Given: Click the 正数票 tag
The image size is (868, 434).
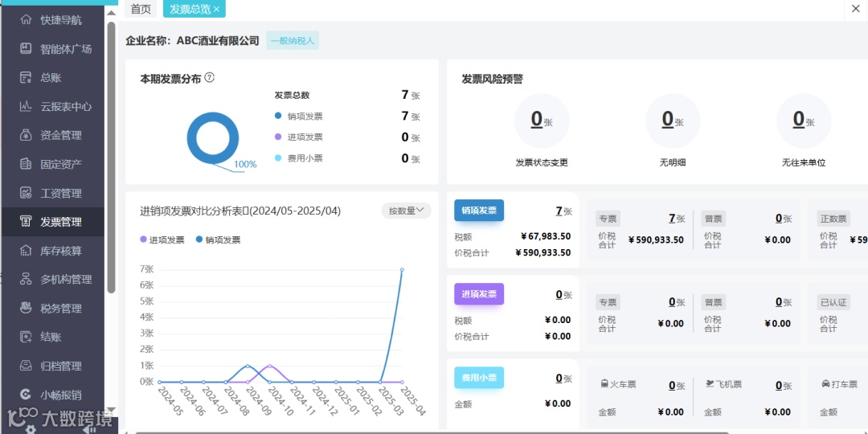Looking at the screenshot, I should (833, 219).
